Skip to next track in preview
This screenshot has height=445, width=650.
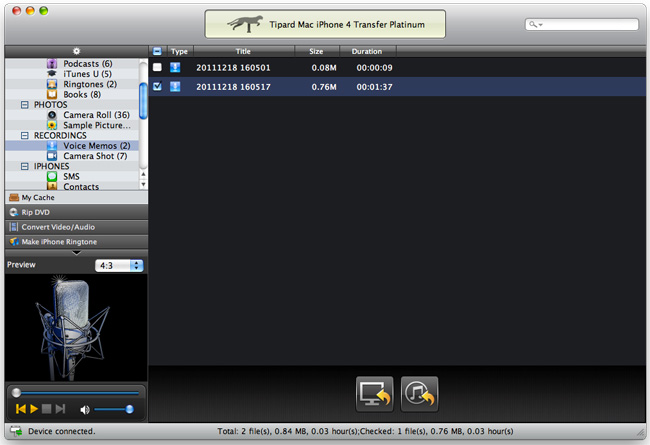point(61,409)
